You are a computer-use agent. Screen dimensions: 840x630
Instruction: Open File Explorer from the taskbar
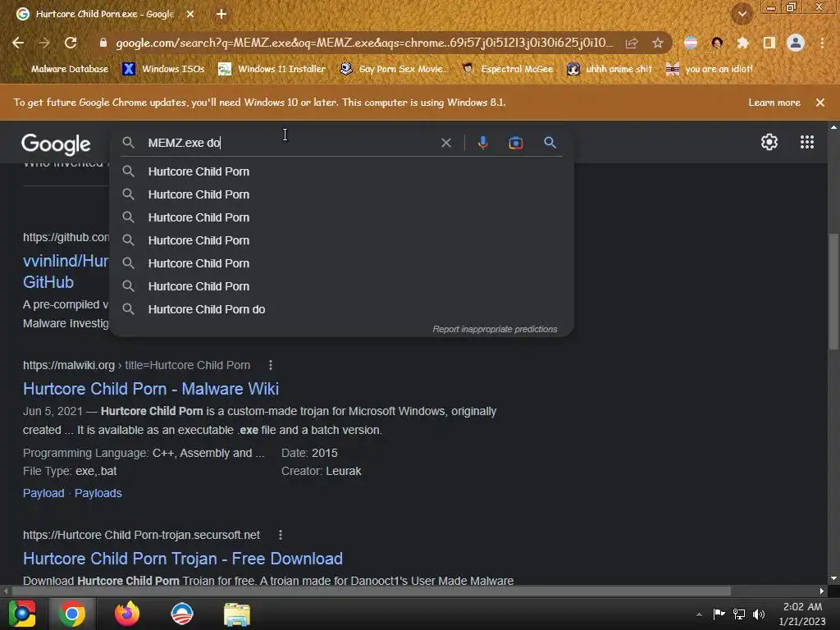236,614
